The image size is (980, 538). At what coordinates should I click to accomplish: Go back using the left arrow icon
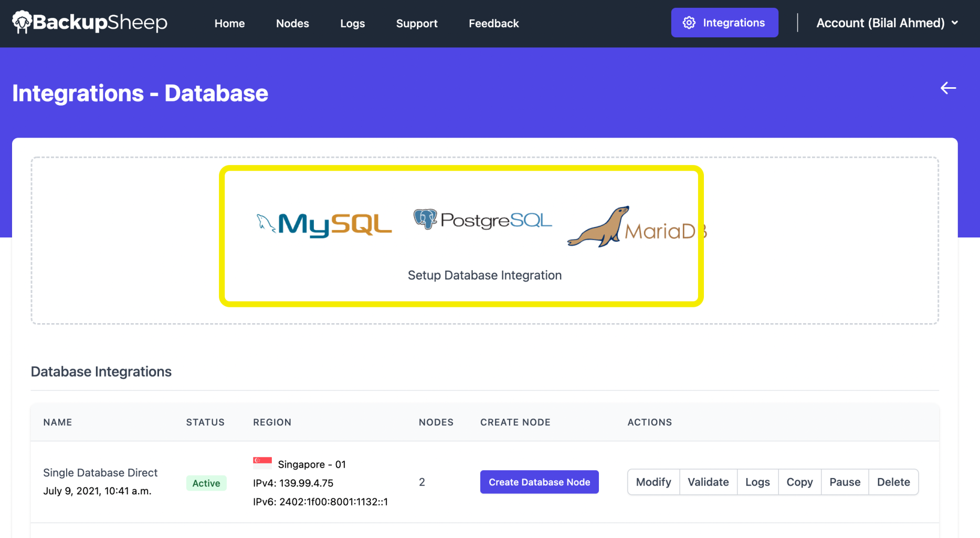point(948,88)
